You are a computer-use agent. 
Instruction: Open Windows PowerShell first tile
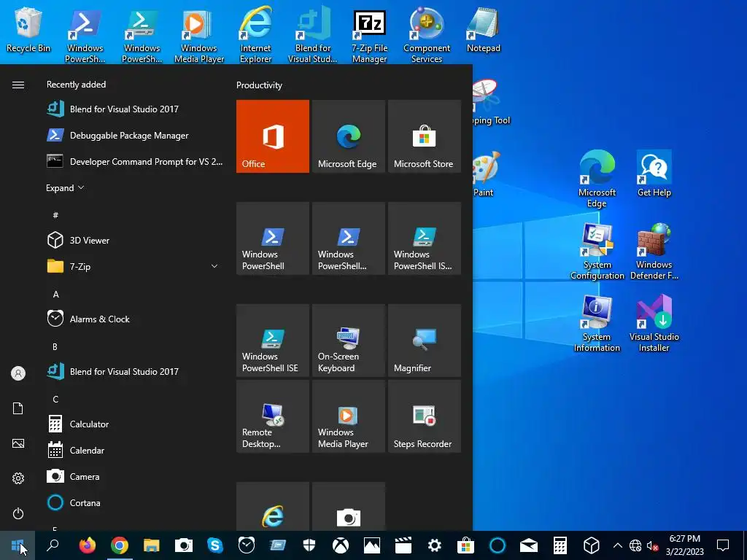pyautogui.click(x=273, y=238)
